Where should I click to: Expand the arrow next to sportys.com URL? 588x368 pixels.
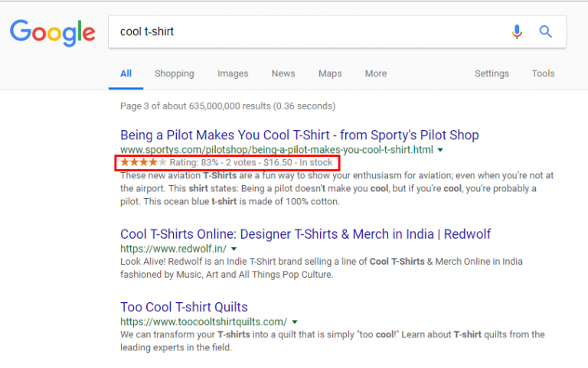(x=440, y=150)
